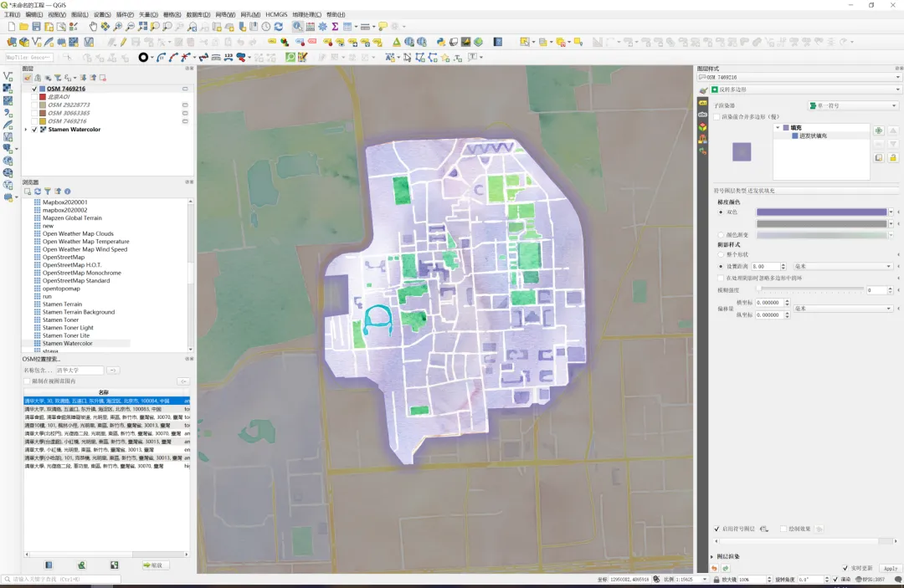The height and width of the screenshot is (588, 904).
Task: Toggle visibility of Stamen Watercolor layer
Action: pyautogui.click(x=34, y=130)
